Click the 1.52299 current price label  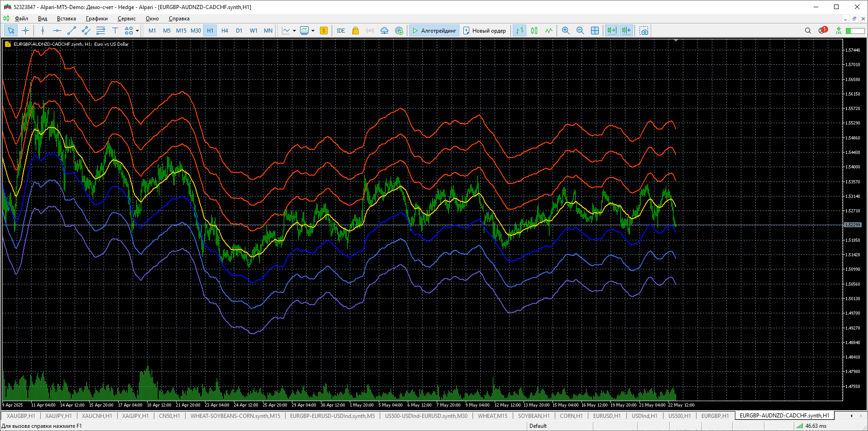pos(853,225)
